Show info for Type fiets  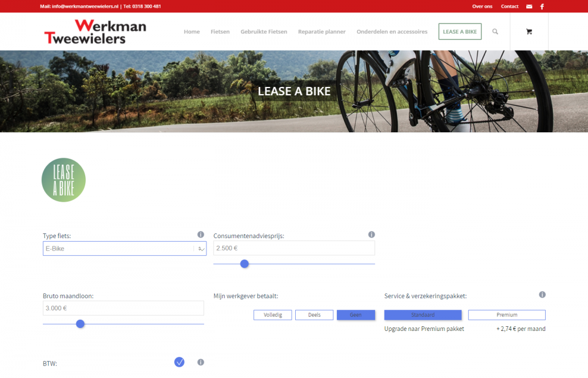tap(201, 235)
